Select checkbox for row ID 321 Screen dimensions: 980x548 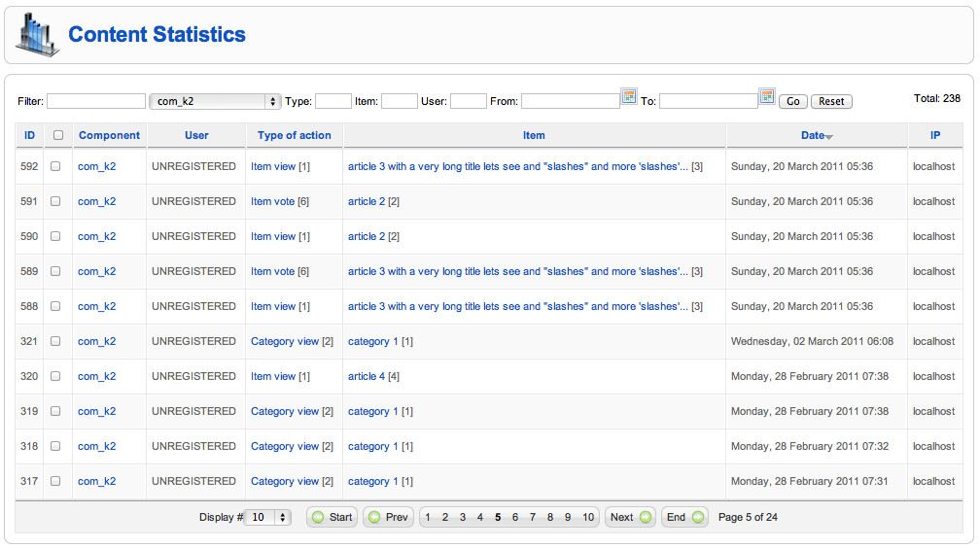55,341
